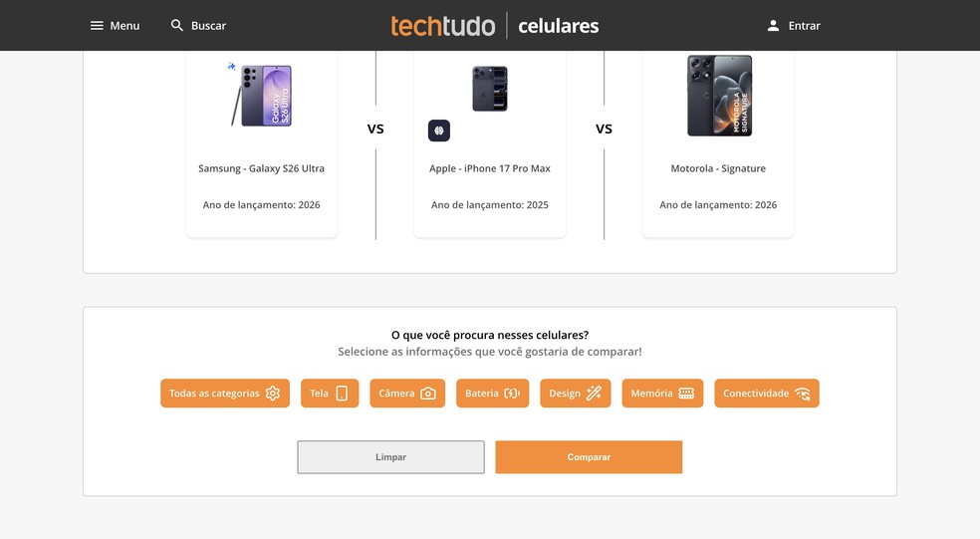980x539 pixels.
Task: Open the celulares section link
Action: (x=558, y=26)
